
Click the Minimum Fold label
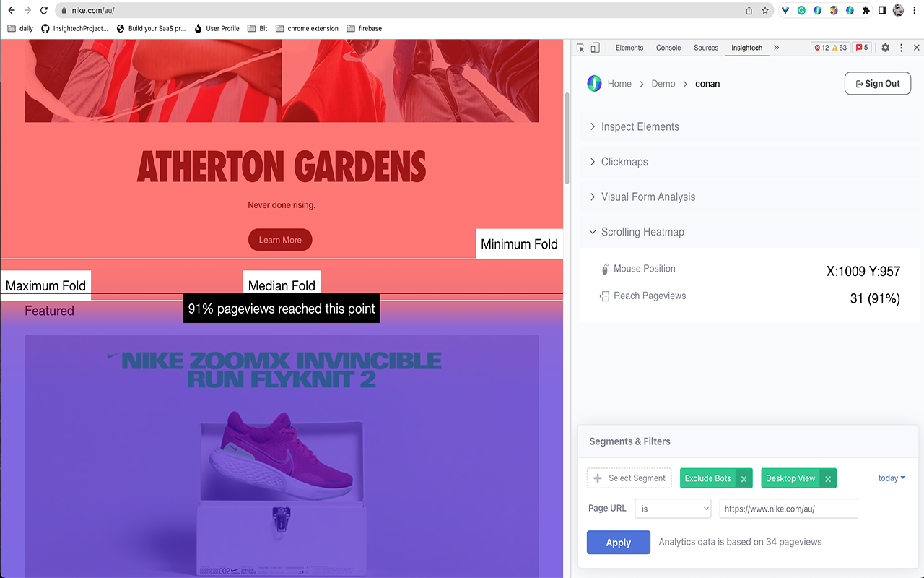tap(519, 244)
